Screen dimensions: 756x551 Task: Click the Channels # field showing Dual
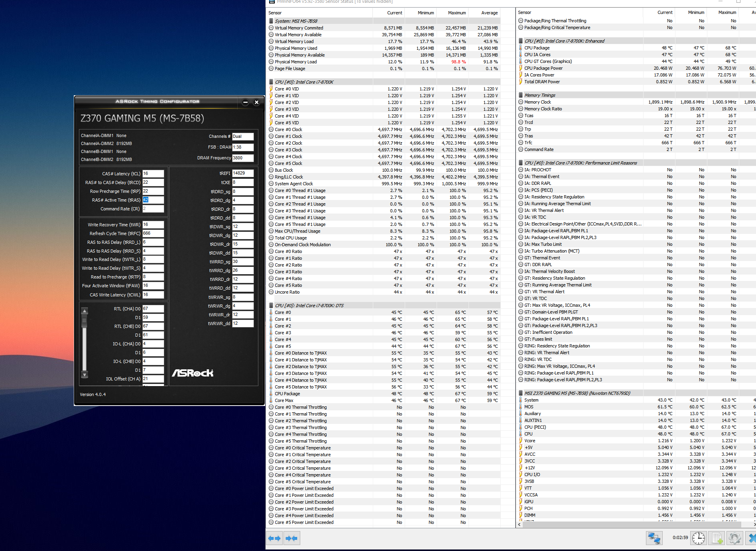click(x=243, y=136)
